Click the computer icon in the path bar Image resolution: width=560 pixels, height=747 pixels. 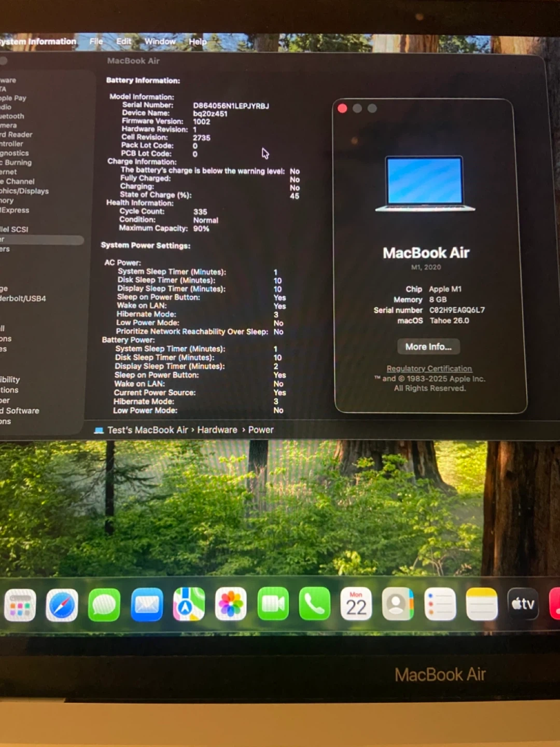click(99, 430)
